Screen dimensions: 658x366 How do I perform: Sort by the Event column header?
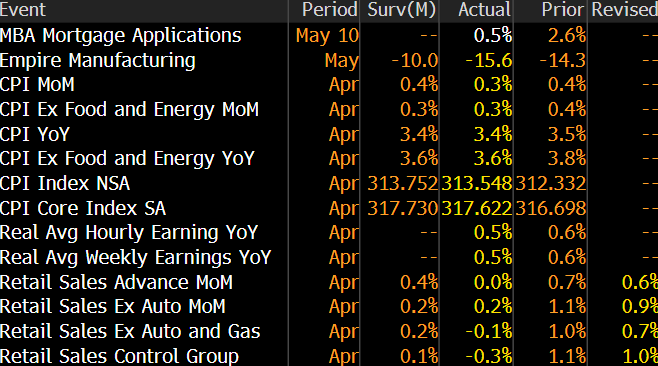coord(23,10)
